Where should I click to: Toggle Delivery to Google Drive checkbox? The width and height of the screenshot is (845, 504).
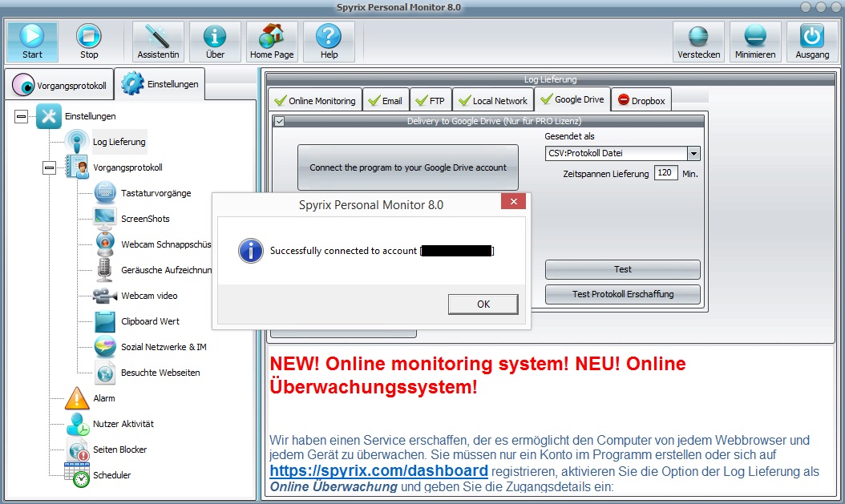[279, 121]
